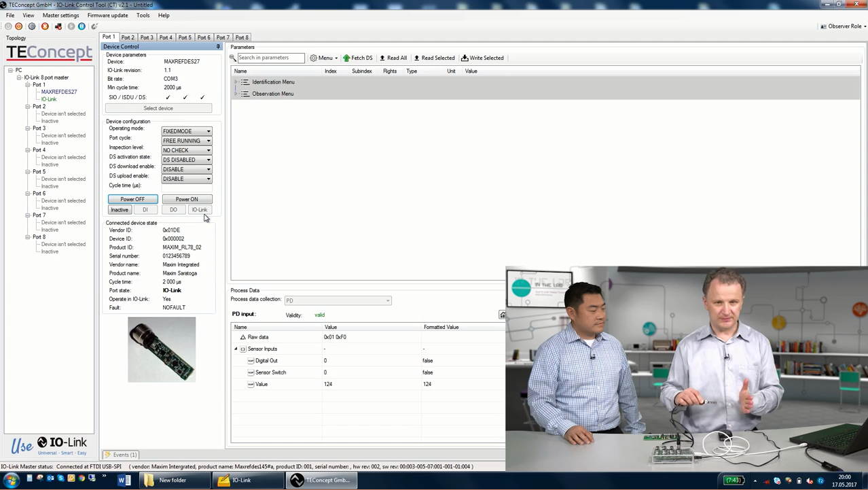The image size is (868, 490).
Task: Click the PD input settings icon
Action: click(x=502, y=315)
